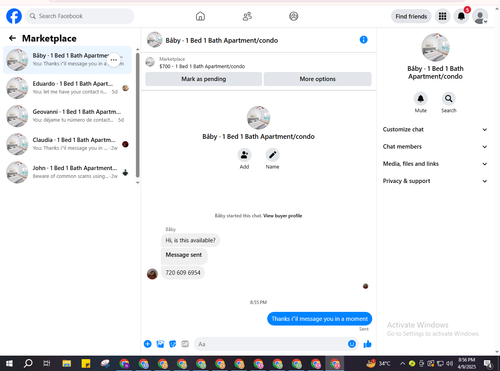Image resolution: width=500 pixels, height=371 pixels.
Task: Select the Bâby conversation in list
Action: [67, 60]
